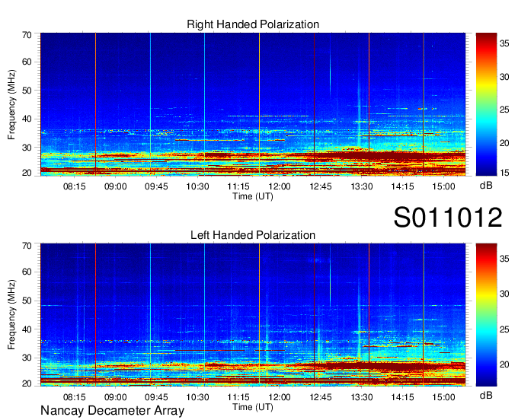Click the "08:15" time tick on the Right Handed plot
The height and width of the screenshot is (420, 518).
click(75, 186)
